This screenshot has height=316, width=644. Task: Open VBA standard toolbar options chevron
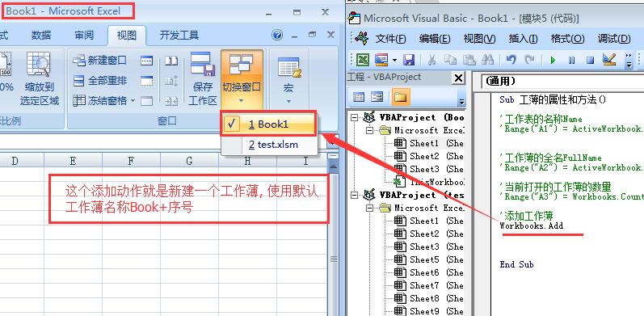pos(629,61)
